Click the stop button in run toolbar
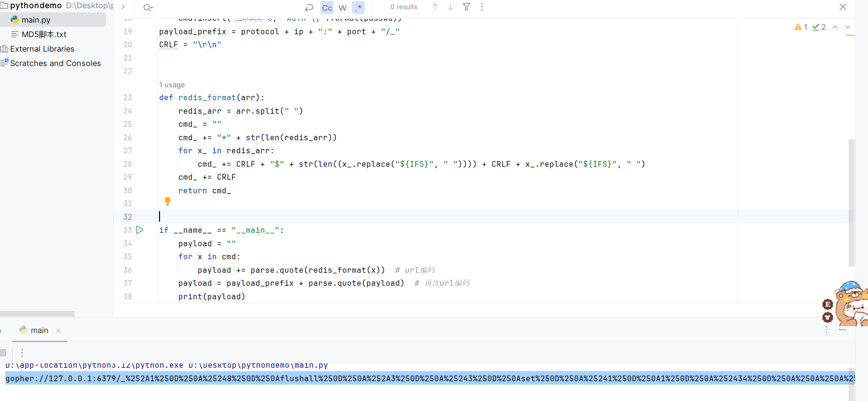Screen dimensions: 868x401 pos(3,353)
